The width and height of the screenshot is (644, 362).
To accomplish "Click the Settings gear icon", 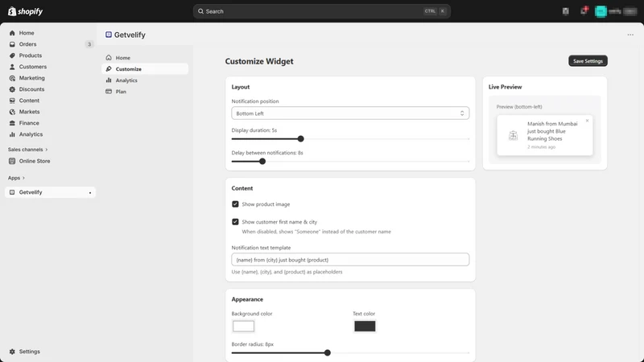I will (x=12, y=352).
